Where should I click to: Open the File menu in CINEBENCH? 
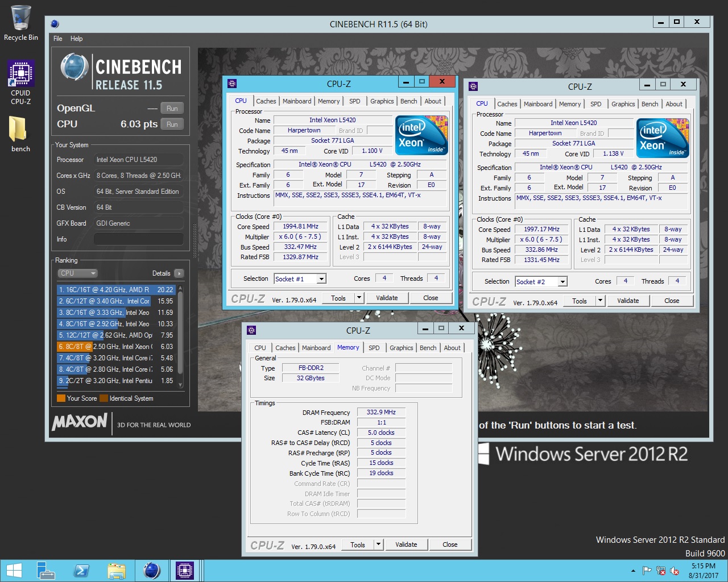coord(58,39)
